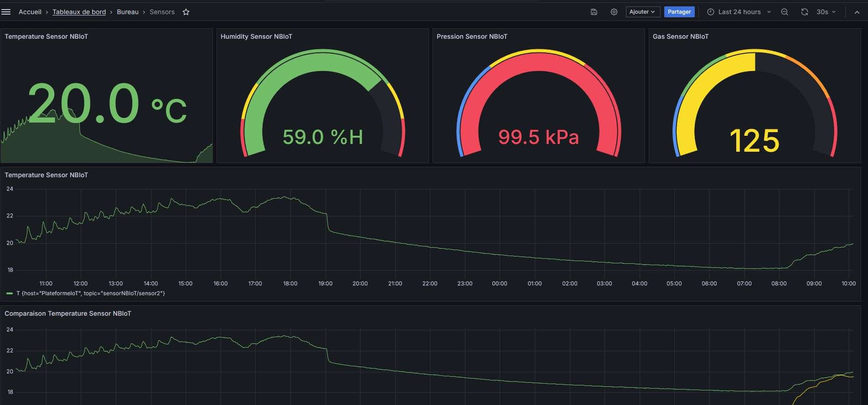This screenshot has height=405, width=868.
Task: Click the 11:00 time axis label
Action: coord(46,283)
